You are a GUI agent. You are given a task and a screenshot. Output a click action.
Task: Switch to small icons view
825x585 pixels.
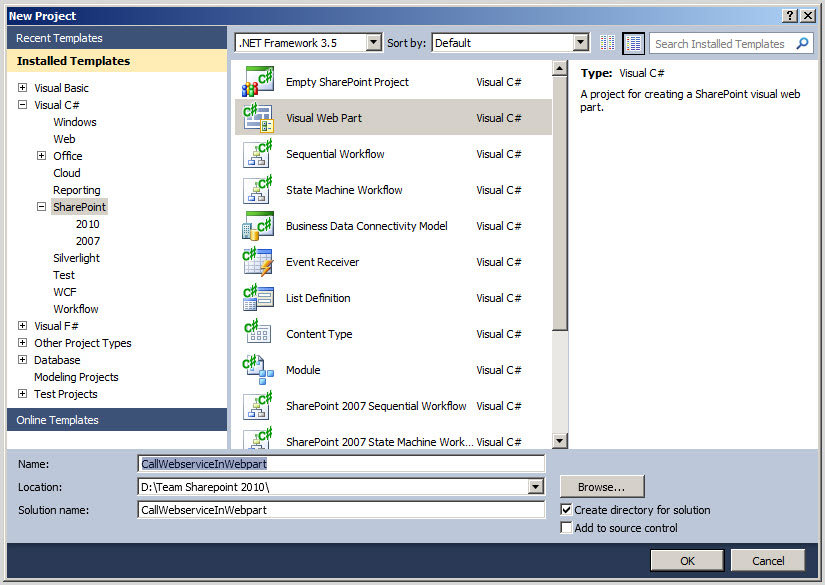click(607, 43)
